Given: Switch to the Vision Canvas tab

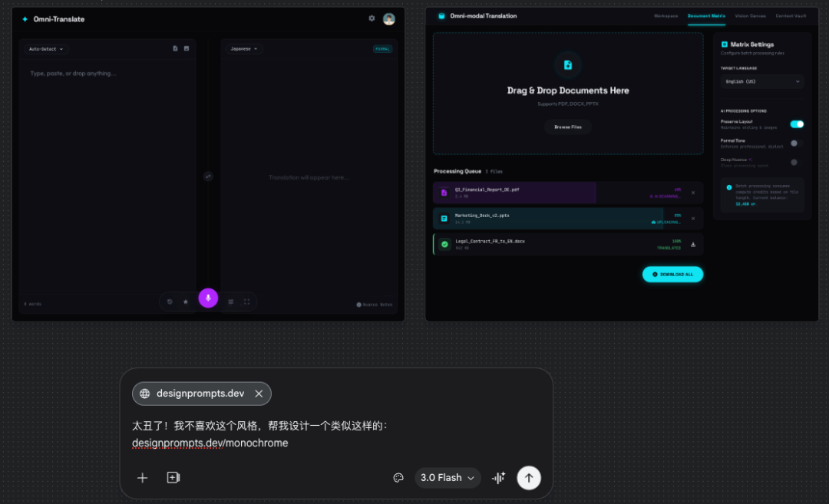Looking at the screenshot, I should [750, 15].
